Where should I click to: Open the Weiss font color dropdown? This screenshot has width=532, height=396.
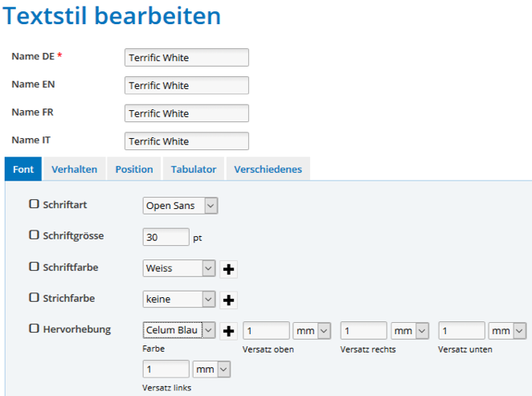point(179,268)
